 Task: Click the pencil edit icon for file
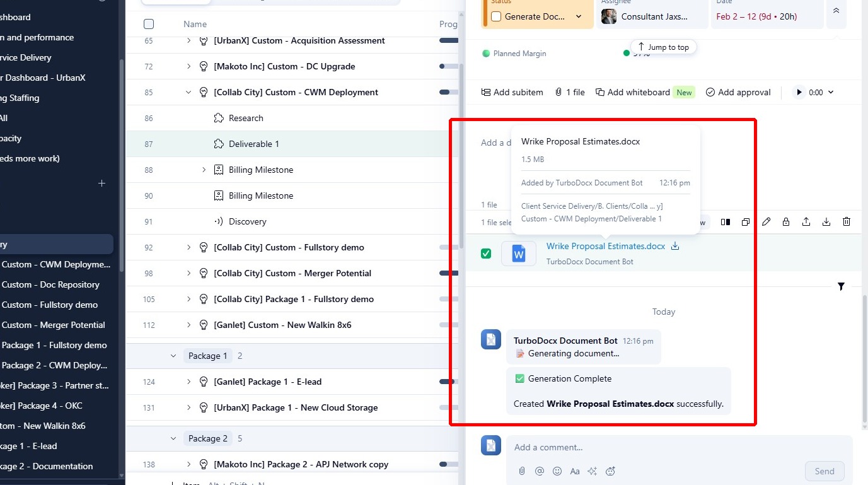click(x=766, y=222)
